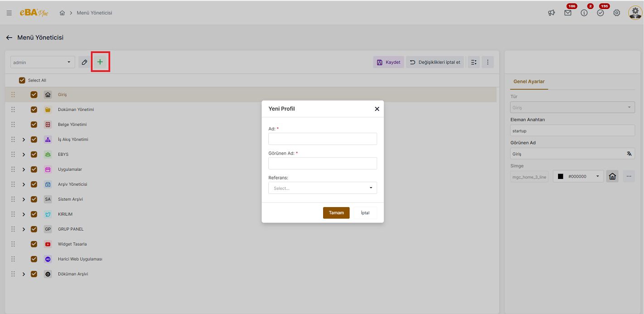The image size is (644, 314).
Task: Select the GRUP PANEL row text
Action: click(x=71, y=229)
